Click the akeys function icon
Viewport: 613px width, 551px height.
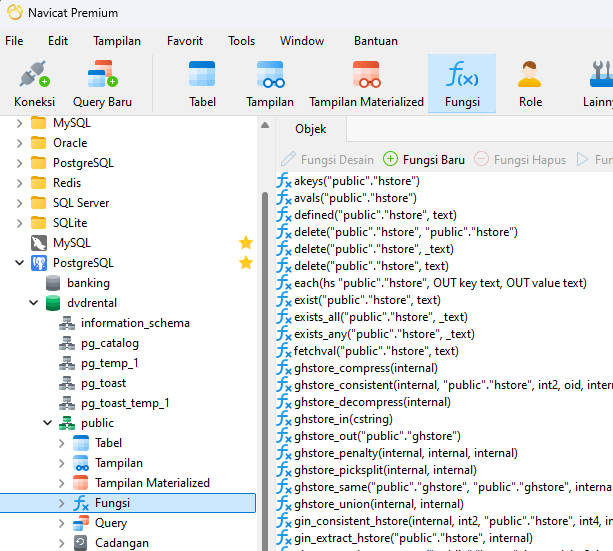(x=284, y=181)
